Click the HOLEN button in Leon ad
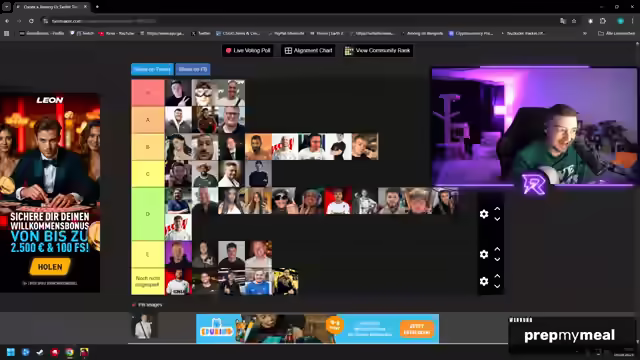This screenshot has width=640, height=360. [x=50, y=267]
